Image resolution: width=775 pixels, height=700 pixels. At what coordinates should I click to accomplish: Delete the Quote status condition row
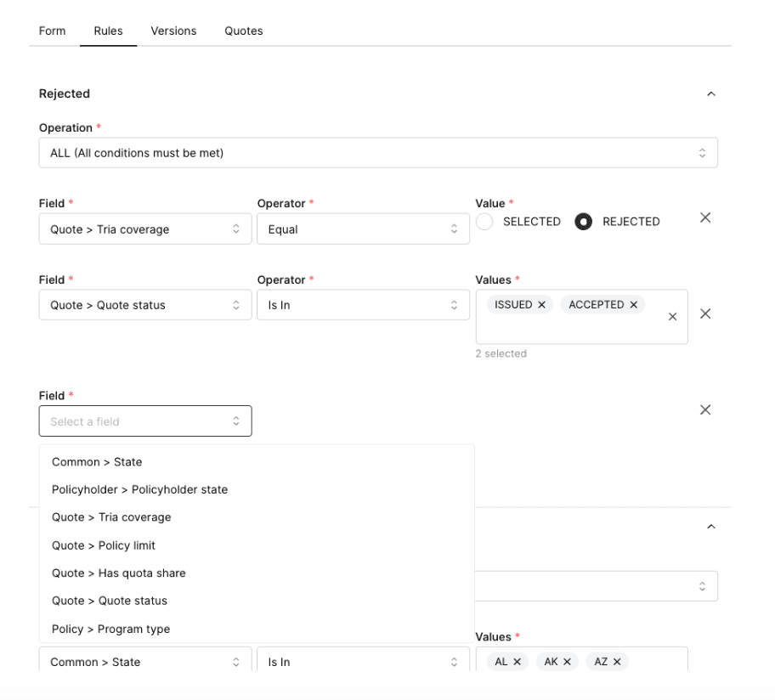pos(704,313)
